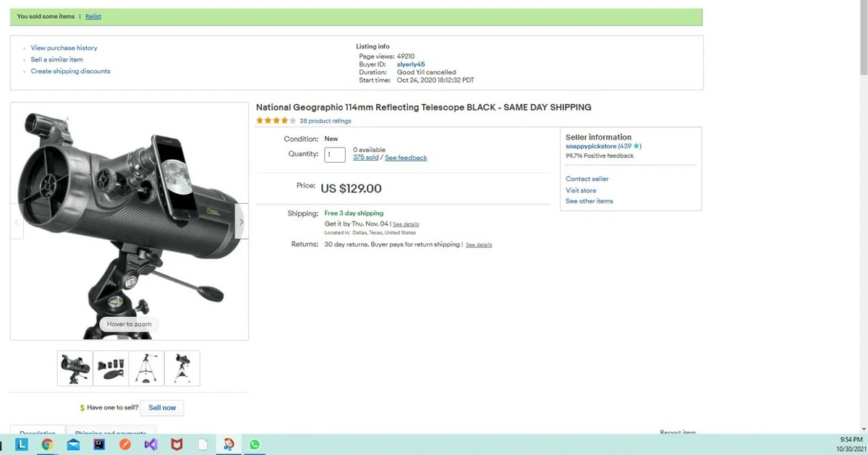Open WhatsApp from the taskbar
This screenshot has height=455, width=868.
coord(255,445)
